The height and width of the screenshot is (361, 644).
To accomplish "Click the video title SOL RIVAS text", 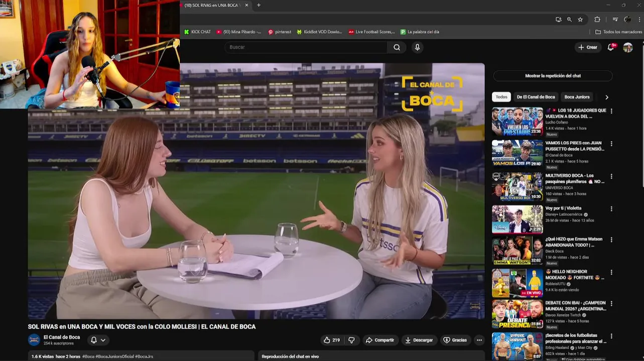I will pos(142,326).
